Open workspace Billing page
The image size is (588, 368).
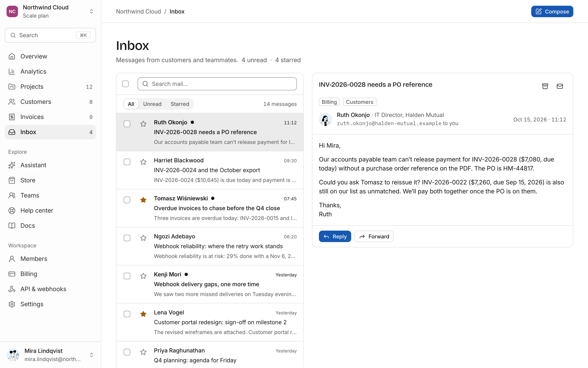[x=50, y=274]
